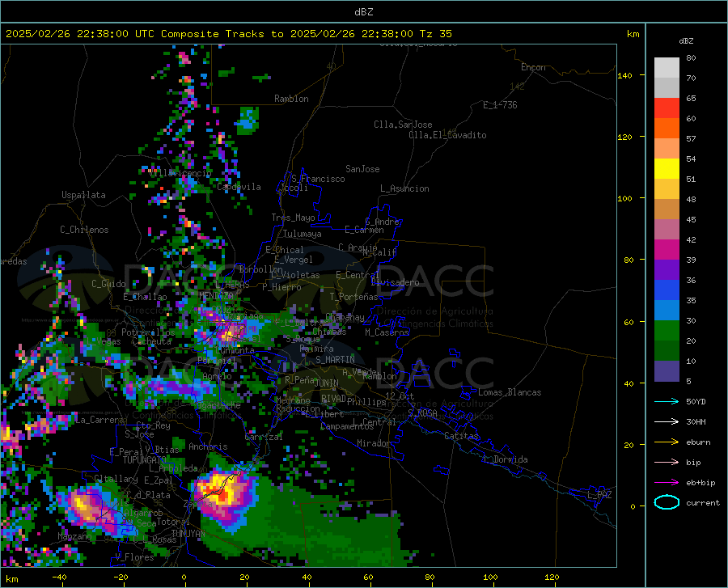Click the 'Lomas_Blancas' map label

tap(510, 392)
